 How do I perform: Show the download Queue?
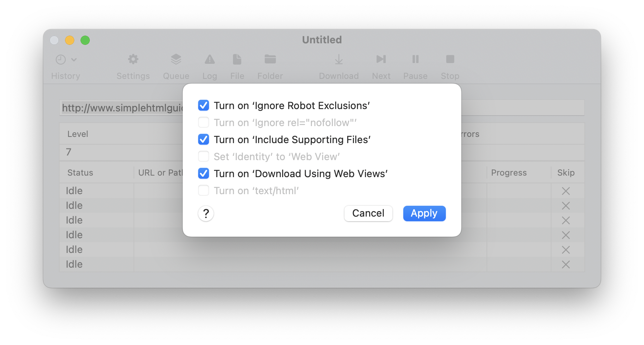pos(176,66)
